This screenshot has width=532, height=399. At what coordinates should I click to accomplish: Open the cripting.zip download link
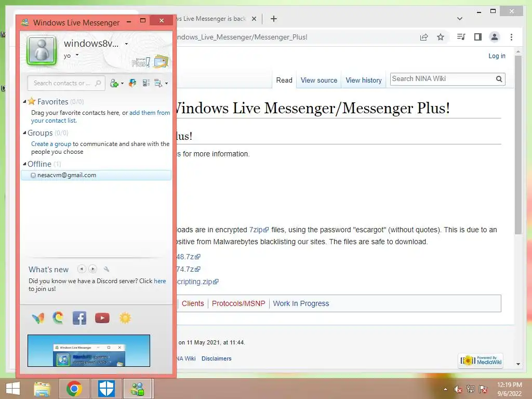point(197,282)
